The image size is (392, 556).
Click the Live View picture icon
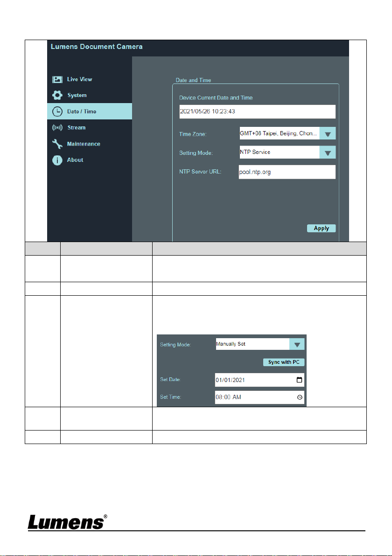coord(57,79)
